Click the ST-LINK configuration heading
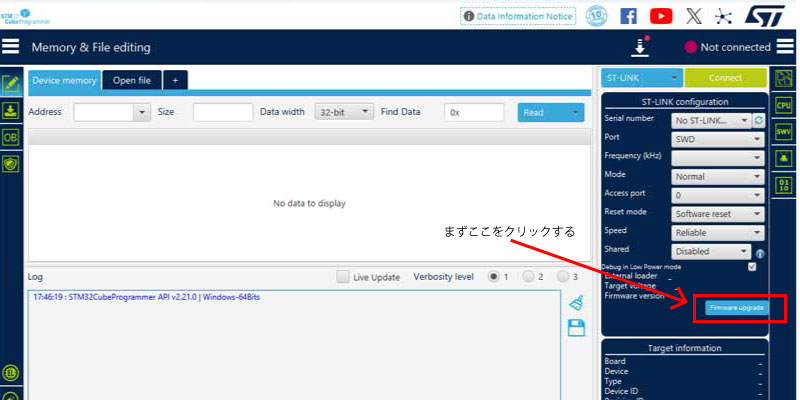The image size is (800, 400). click(x=685, y=102)
